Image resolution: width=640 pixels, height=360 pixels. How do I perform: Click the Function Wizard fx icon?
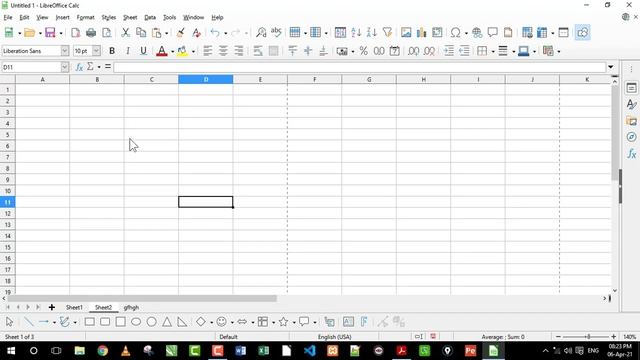[x=79, y=67]
